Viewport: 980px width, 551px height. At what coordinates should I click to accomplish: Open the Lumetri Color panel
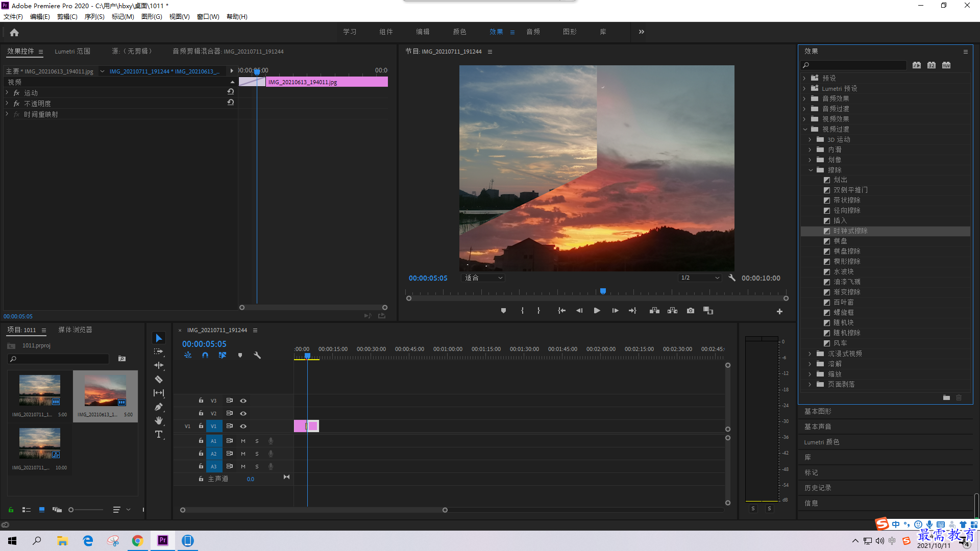click(x=821, y=442)
